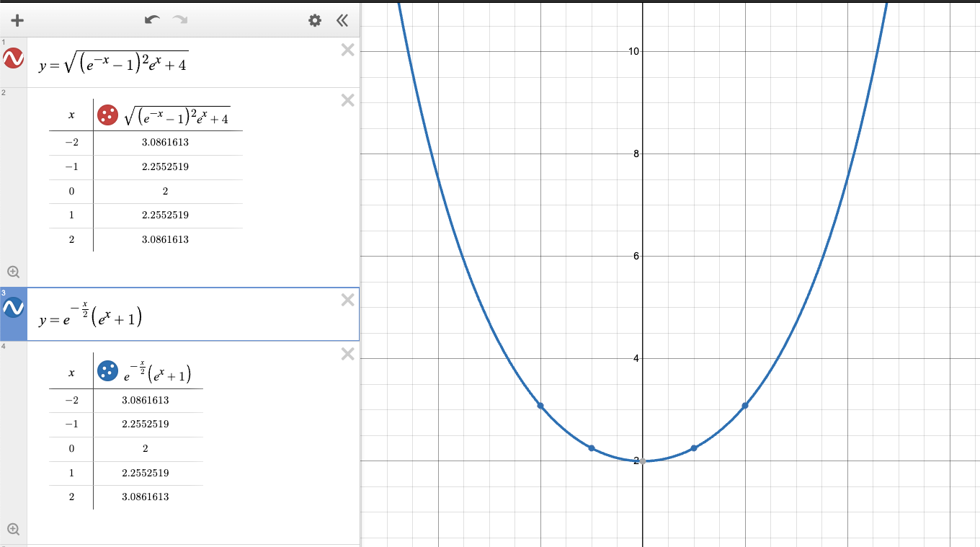The width and height of the screenshot is (980, 547).
Task: Select second table's -2 x-value cell
Action: point(71,400)
